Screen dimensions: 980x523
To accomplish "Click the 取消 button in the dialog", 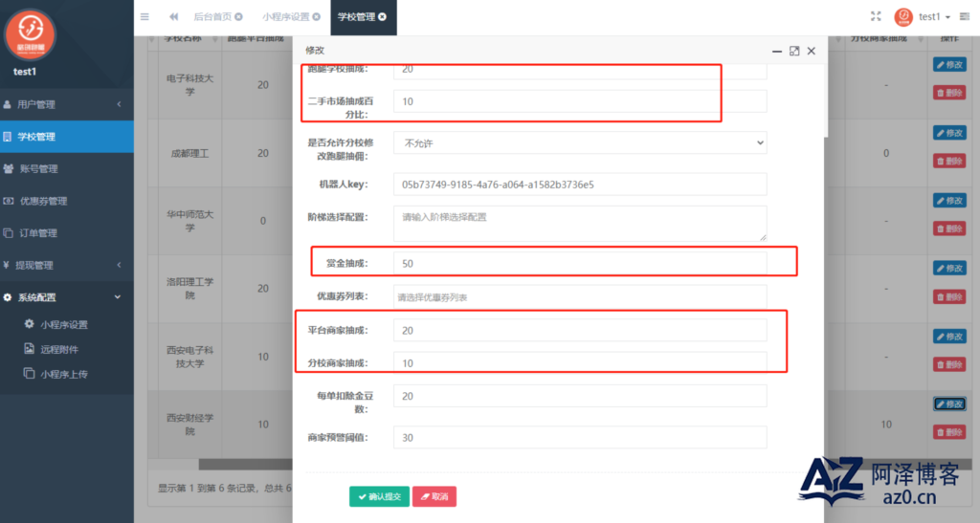I will pos(434,496).
